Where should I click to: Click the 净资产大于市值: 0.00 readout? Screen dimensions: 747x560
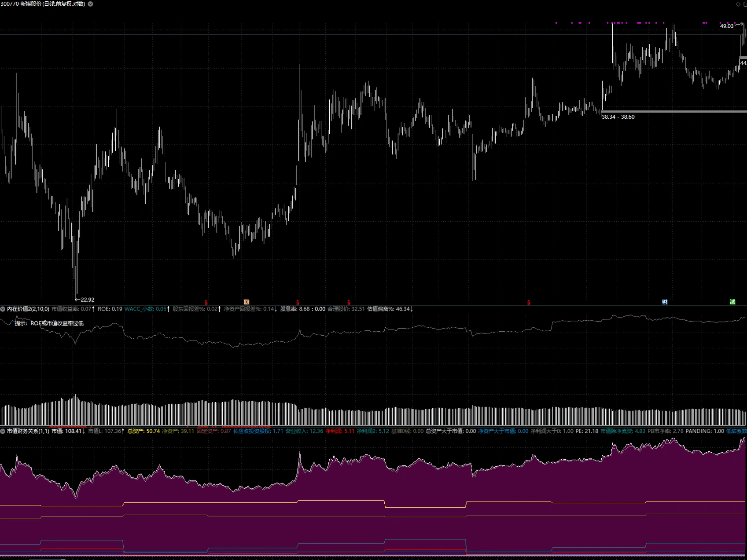point(504,431)
